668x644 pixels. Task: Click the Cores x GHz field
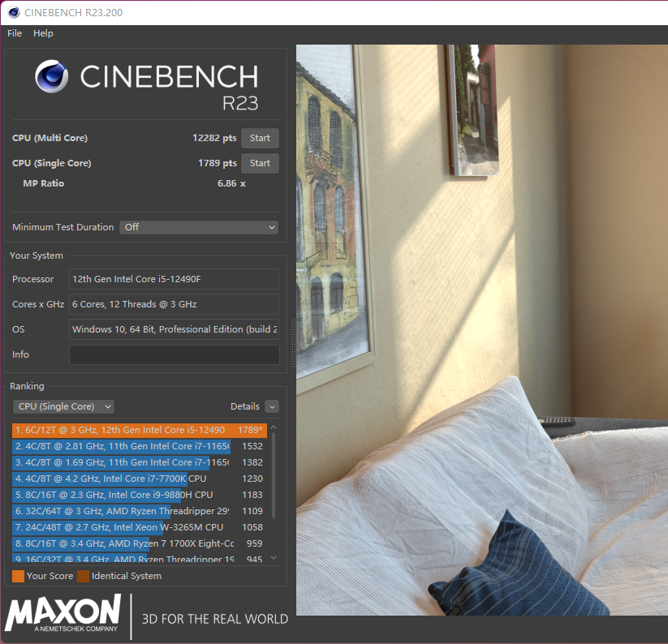[x=174, y=304]
